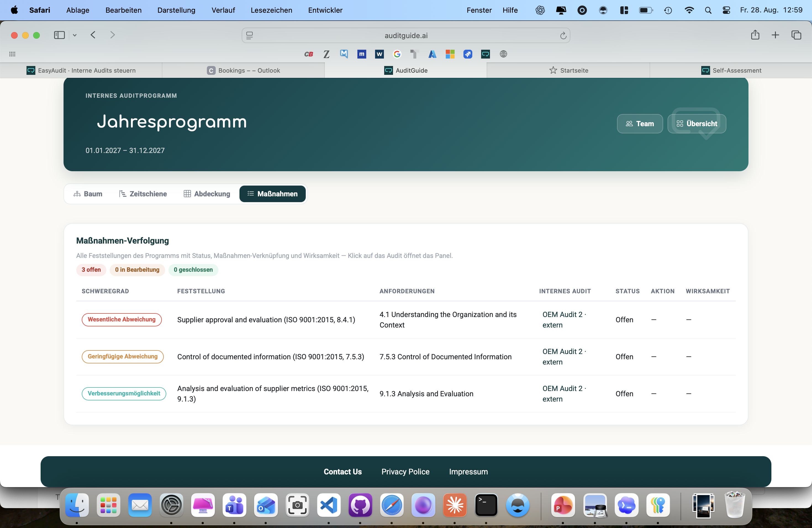
Task: Open 'OEM Audit 2 · extern' in 9.1.3 row
Action: pyautogui.click(x=564, y=394)
